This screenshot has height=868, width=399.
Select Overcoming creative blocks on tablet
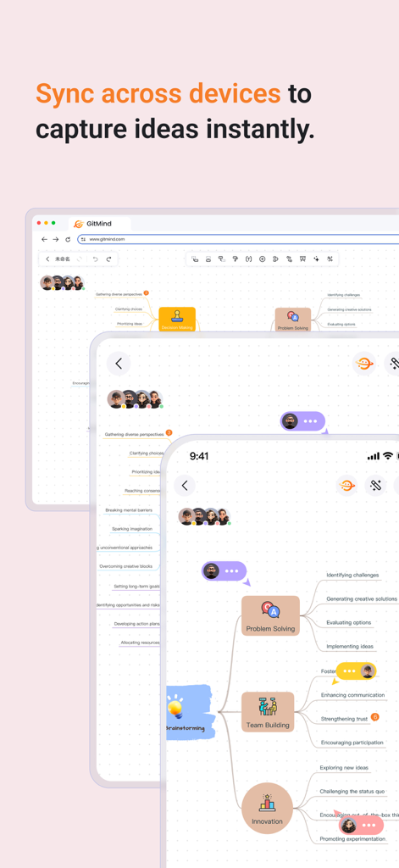pos(125,566)
